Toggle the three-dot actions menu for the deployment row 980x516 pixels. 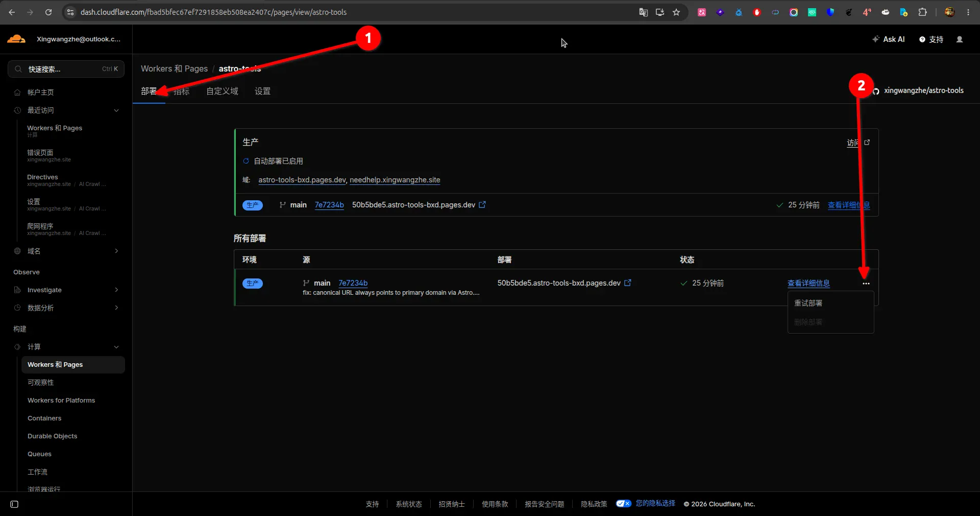tap(866, 284)
